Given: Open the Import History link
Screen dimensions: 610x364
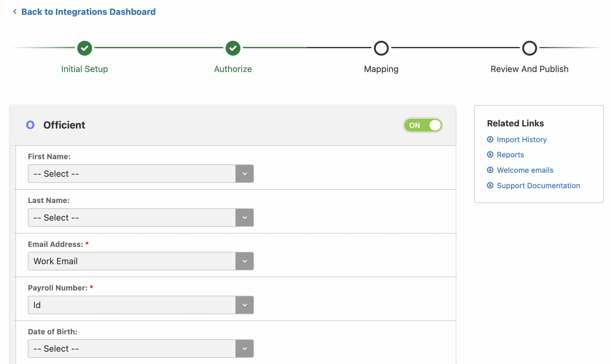Looking at the screenshot, I should [x=522, y=139].
